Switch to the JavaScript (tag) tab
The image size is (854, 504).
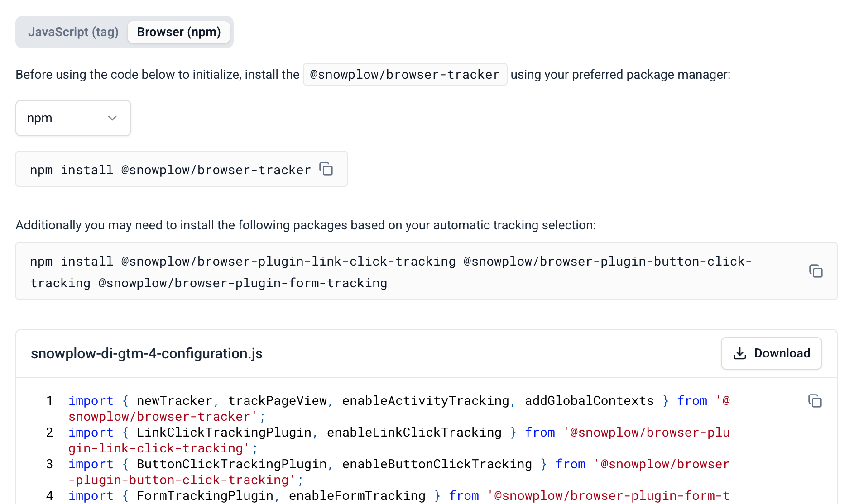pyautogui.click(x=74, y=32)
